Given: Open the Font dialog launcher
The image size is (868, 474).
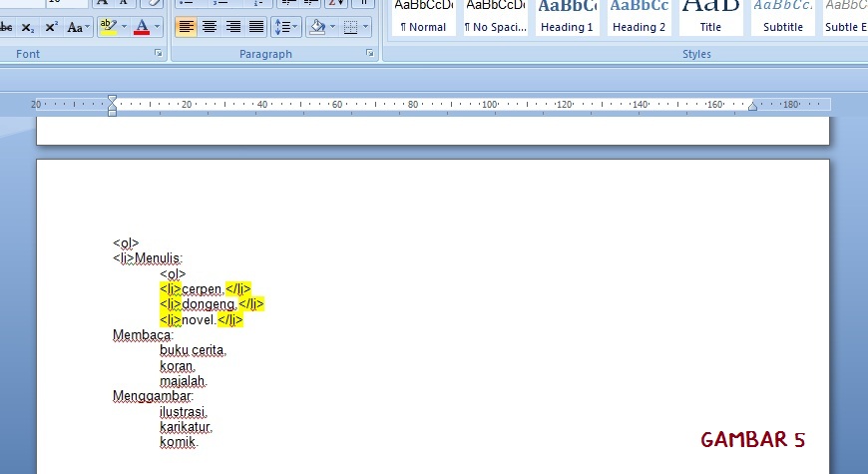Looking at the screenshot, I should click(x=159, y=53).
